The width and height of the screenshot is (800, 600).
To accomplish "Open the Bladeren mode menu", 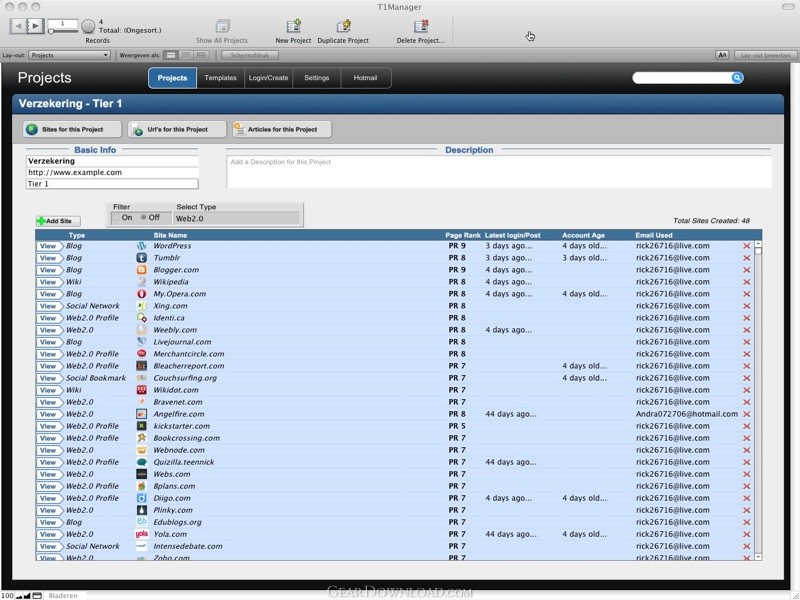I will click(63, 595).
